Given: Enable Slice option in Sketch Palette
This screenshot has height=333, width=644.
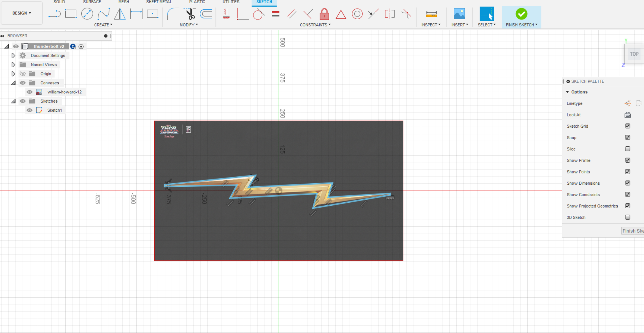Looking at the screenshot, I should [x=628, y=149].
